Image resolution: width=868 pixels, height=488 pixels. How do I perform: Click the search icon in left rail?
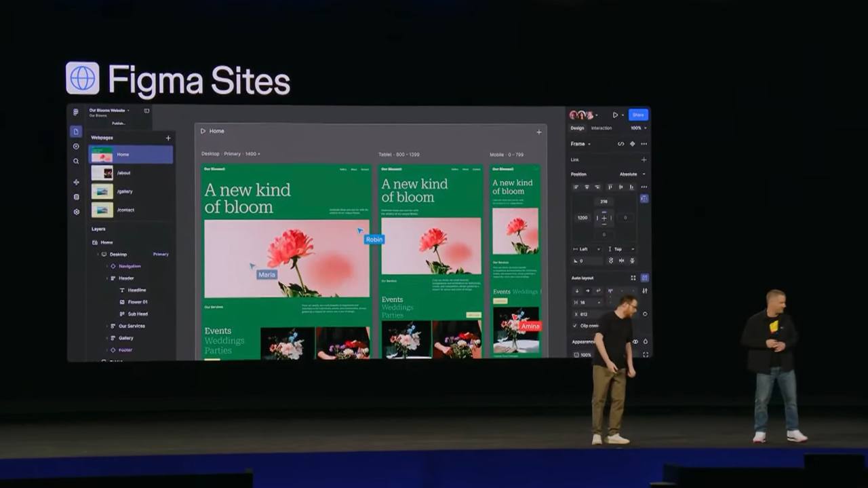pyautogui.click(x=76, y=162)
